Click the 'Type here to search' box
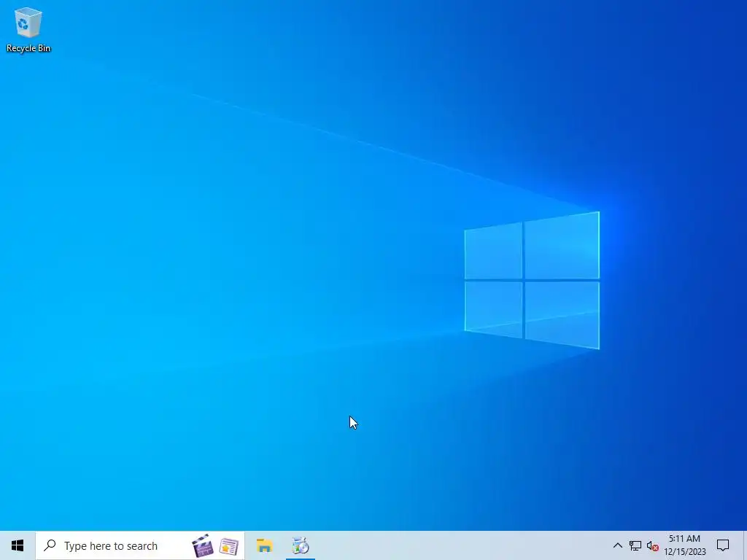 (x=140, y=545)
